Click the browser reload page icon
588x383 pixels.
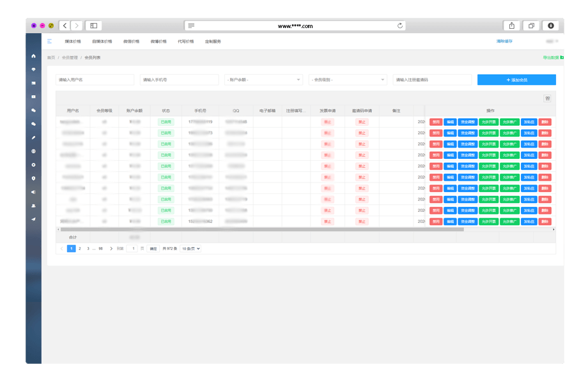click(x=400, y=26)
